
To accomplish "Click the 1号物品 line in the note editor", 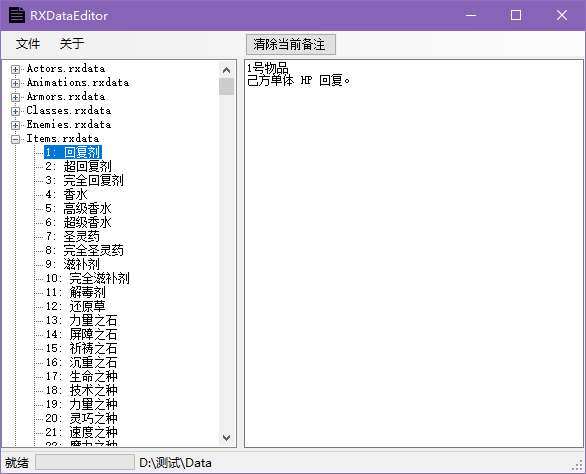I will [x=268, y=68].
